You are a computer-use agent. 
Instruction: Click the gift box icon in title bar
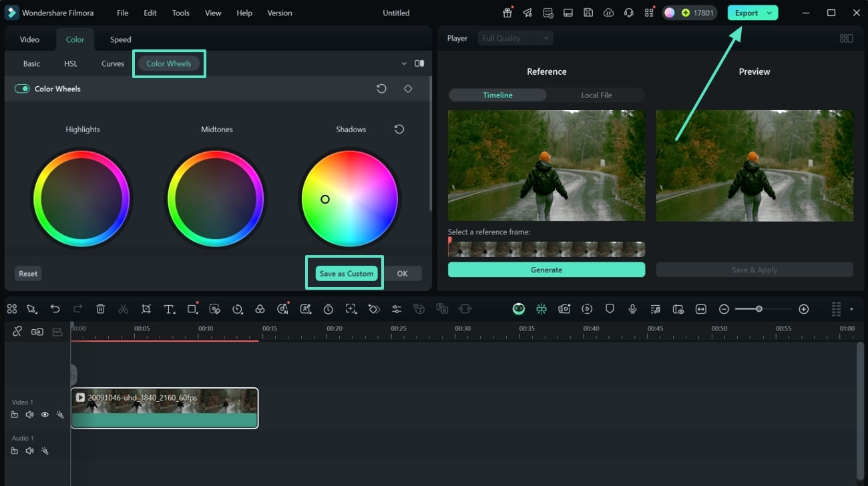507,13
